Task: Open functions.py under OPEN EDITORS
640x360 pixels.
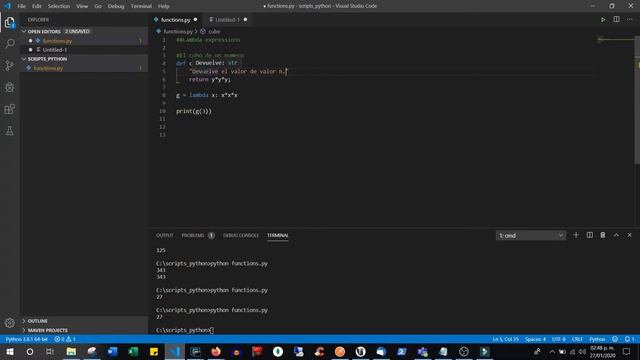Action: 57,41
